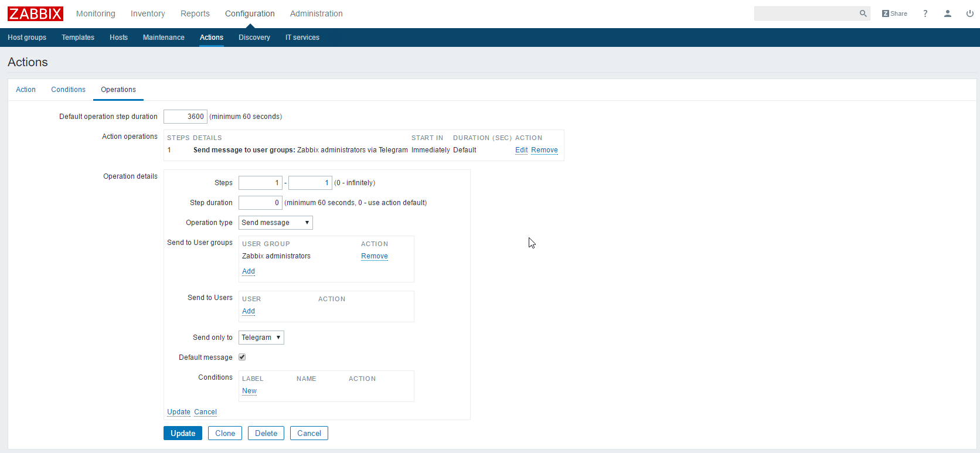
Task: Go to the Hosts submenu
Action: (118, 38)
